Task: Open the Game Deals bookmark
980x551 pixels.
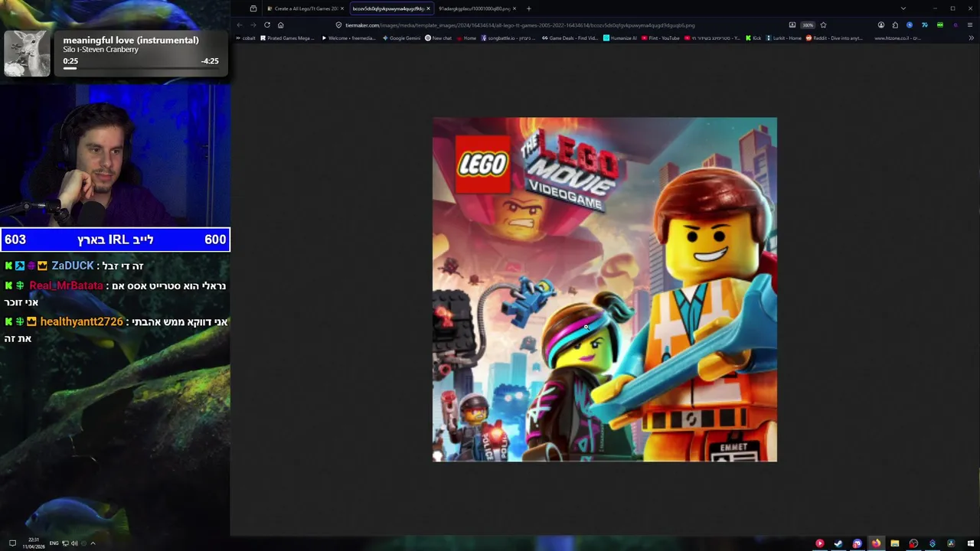Action: [x=570, y=37]
